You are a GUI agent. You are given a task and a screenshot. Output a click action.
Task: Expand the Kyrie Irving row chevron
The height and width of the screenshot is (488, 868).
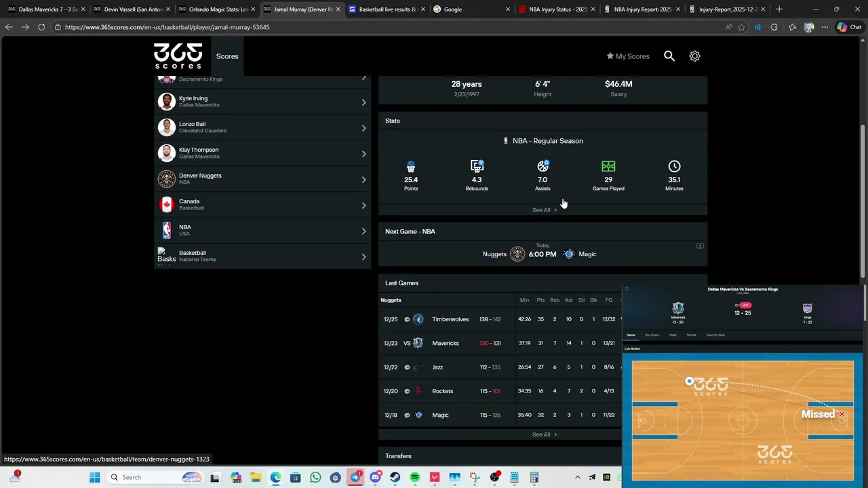click(363, 102)
